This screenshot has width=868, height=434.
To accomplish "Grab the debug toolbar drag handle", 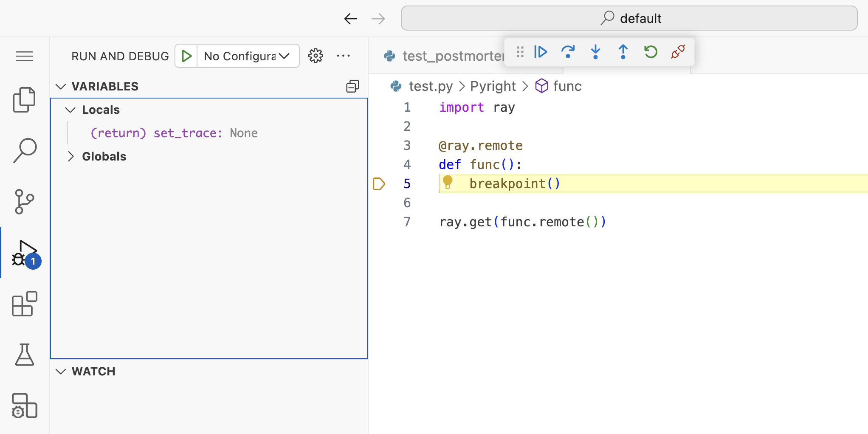I will 520,52.
